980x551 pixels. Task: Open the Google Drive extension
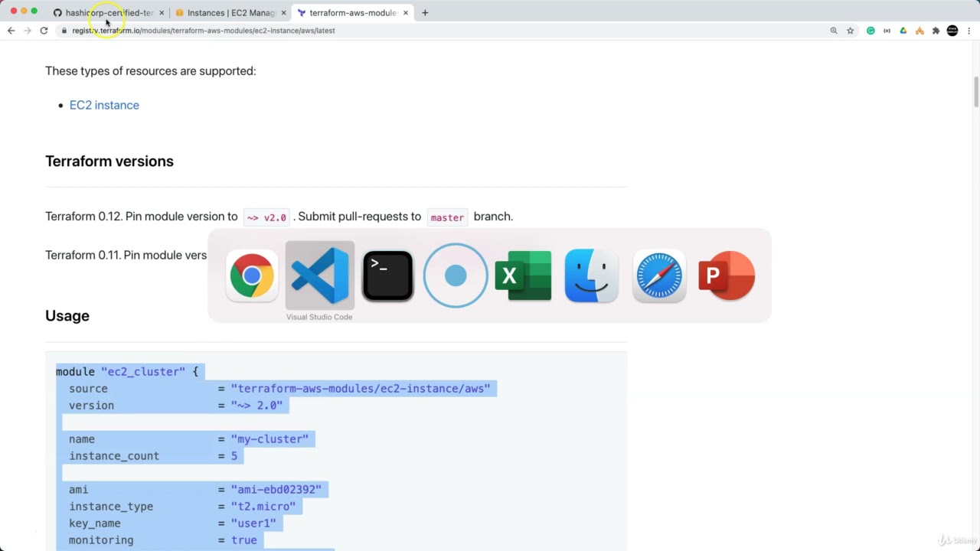pos(903,31)
